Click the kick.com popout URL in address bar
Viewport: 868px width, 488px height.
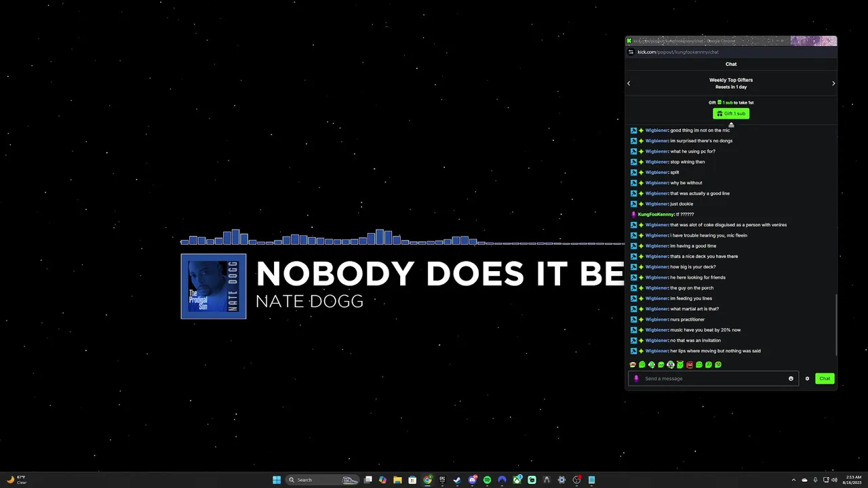(x=677, y=52)
